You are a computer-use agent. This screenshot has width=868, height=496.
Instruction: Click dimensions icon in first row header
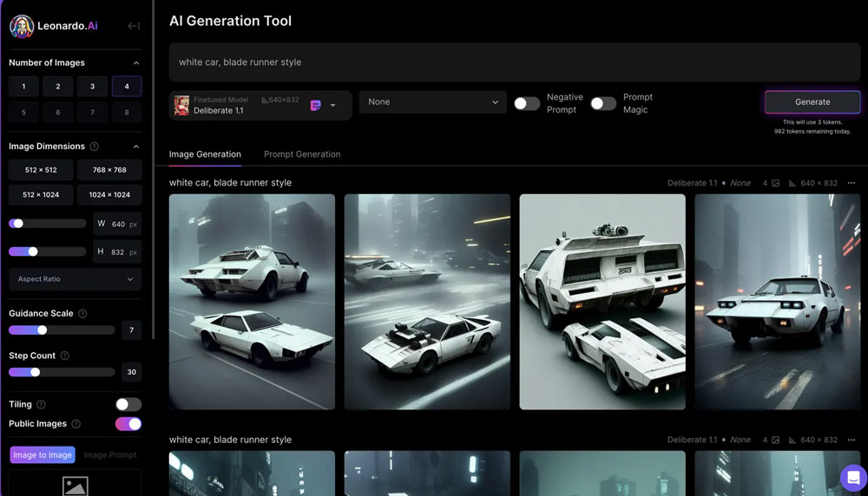[792, 183]
